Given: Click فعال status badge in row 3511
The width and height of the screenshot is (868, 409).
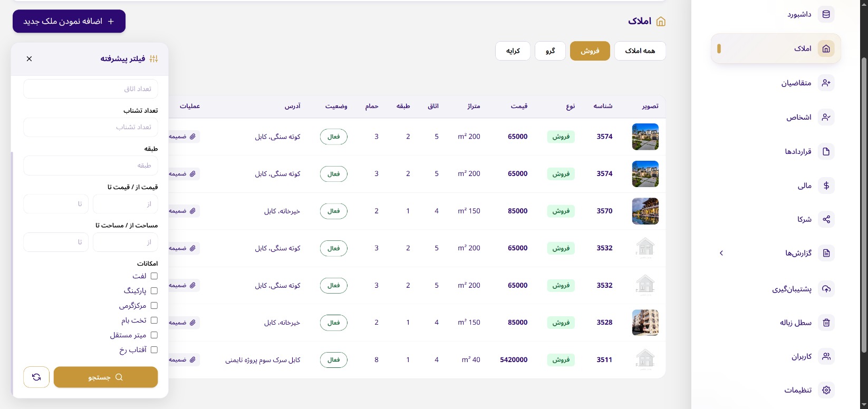Looking at the screenshot, I should point(333,359).
